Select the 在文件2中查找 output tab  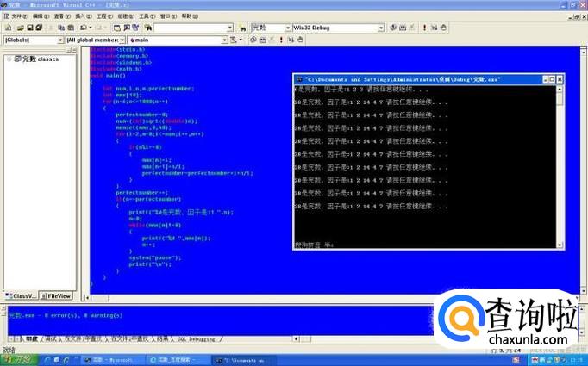(x=128, y=339)
